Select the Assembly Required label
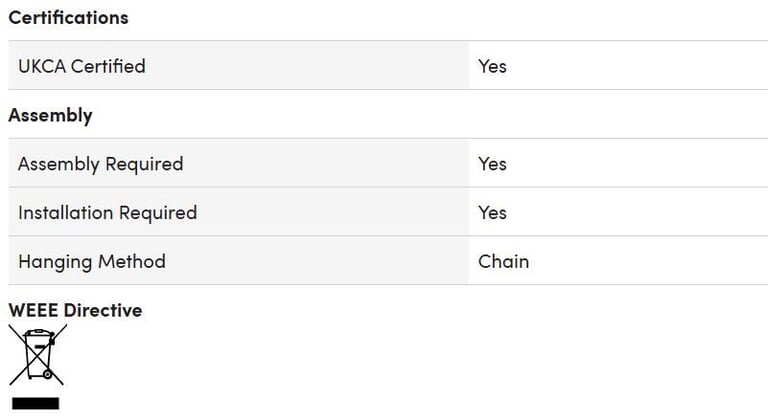The height and width of the screenshot is (420, 768). pos(100,164)
